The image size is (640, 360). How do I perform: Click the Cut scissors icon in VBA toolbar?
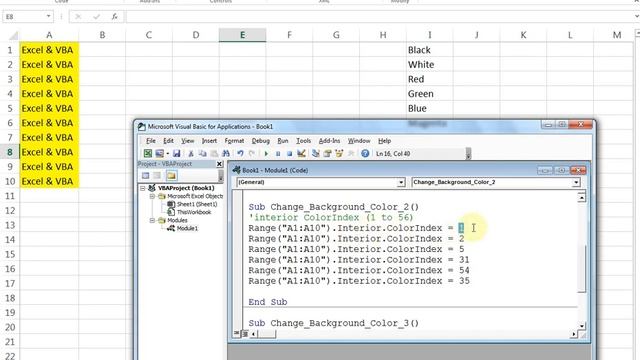[191, 153]
